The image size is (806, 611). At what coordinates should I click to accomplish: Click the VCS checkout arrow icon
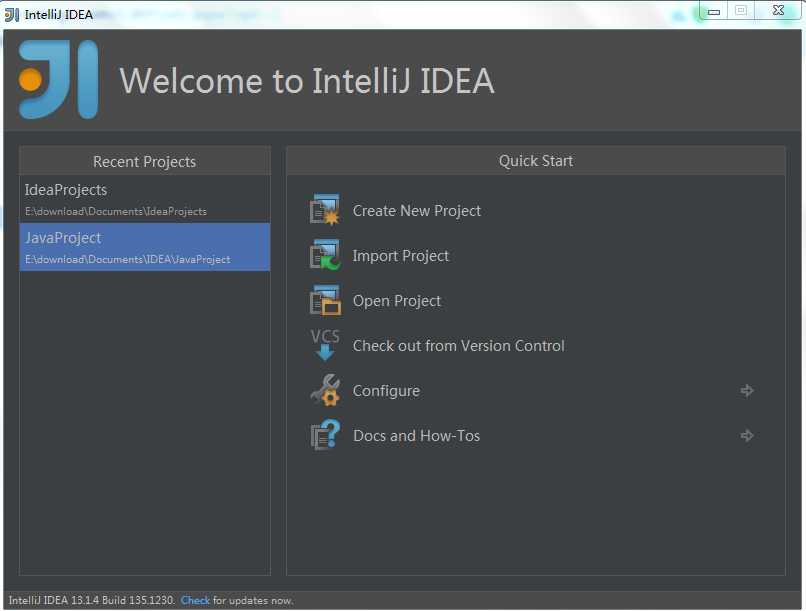[325, 345]
